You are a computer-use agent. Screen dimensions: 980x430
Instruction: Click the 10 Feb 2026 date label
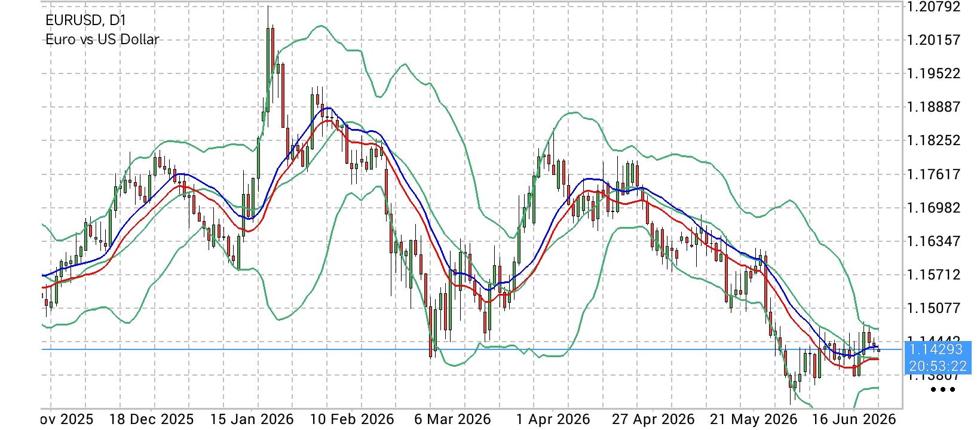point(352,419)
